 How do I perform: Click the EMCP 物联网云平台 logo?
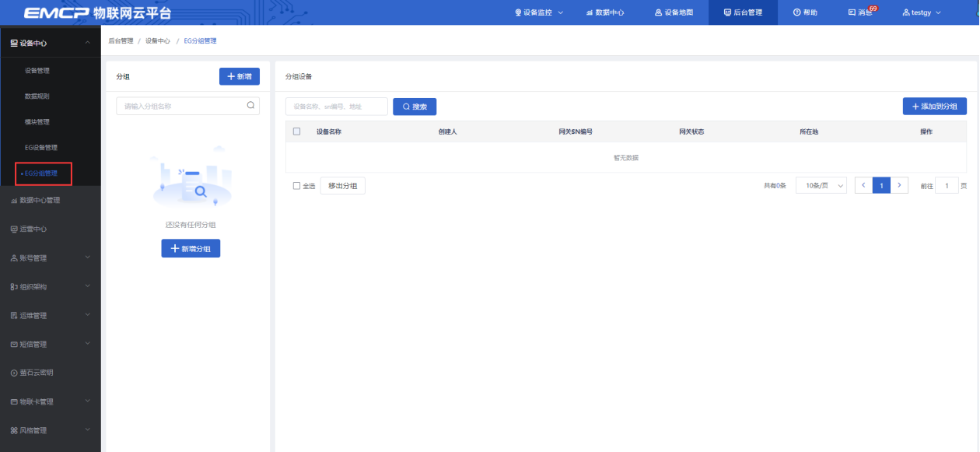(97, 12)
